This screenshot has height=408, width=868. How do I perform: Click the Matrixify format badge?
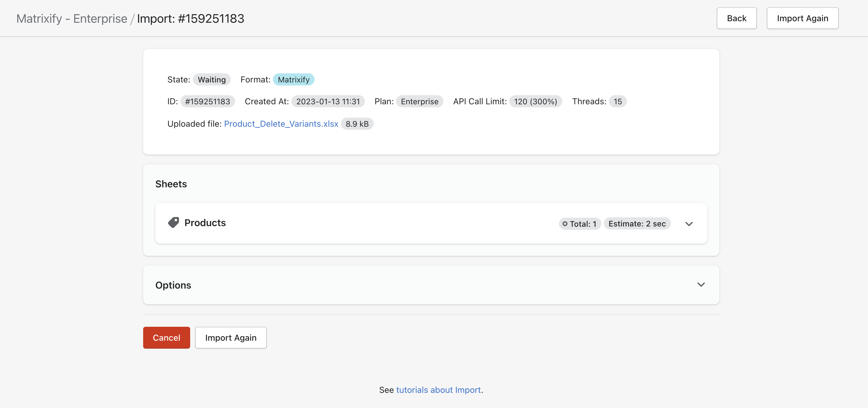click(294, 79)
